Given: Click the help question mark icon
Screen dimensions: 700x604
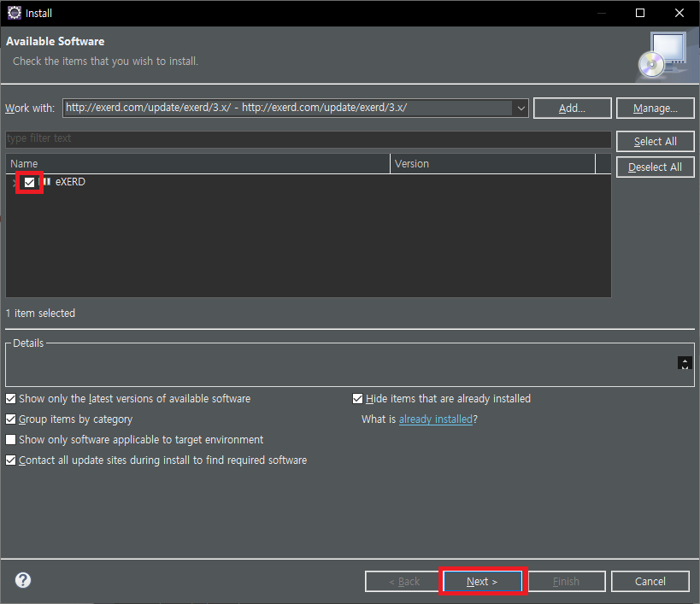Looking at the screenshot, I should pyautogui.click(x=23, y=580).
